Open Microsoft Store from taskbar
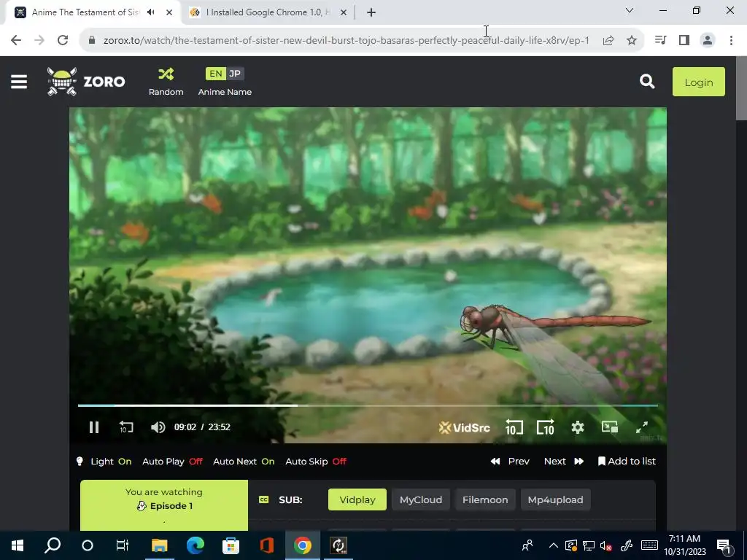The height and width of the screenshot is (560, 747). (231, 545)
